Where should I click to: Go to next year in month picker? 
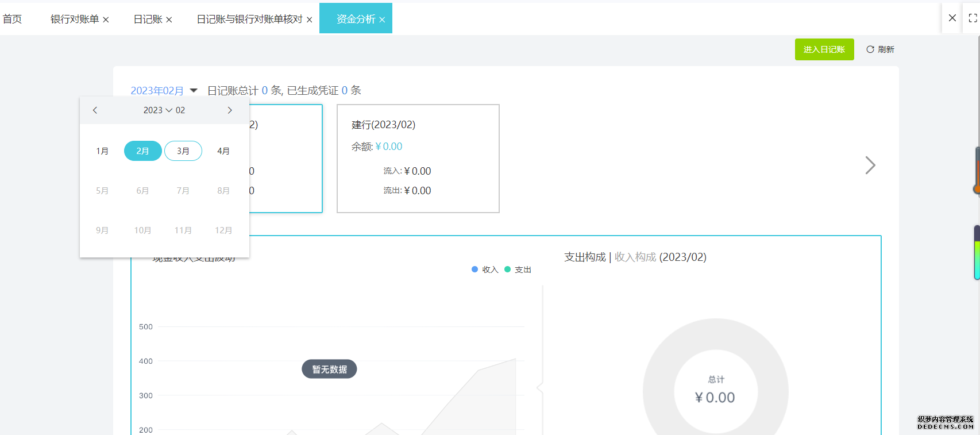pos(230,110)
